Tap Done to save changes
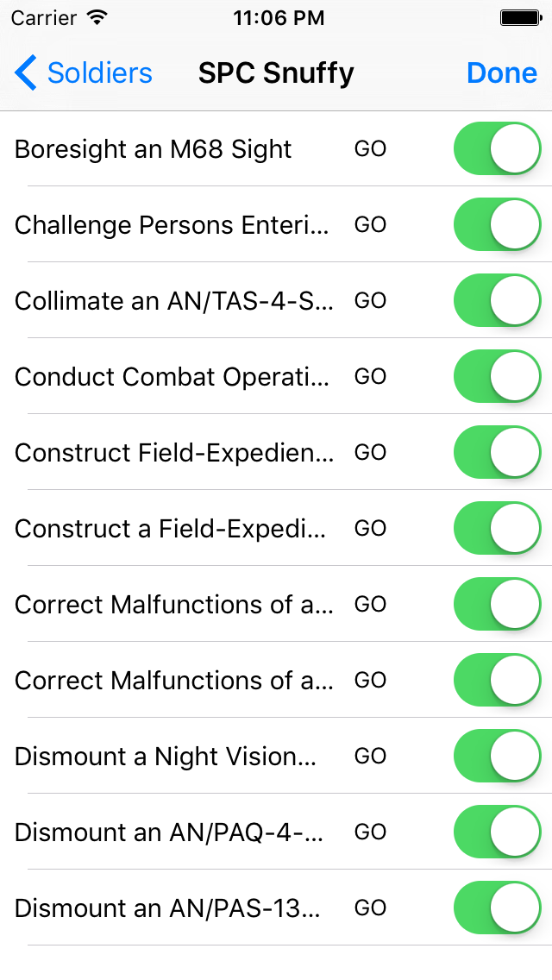 tap(501, 72)
